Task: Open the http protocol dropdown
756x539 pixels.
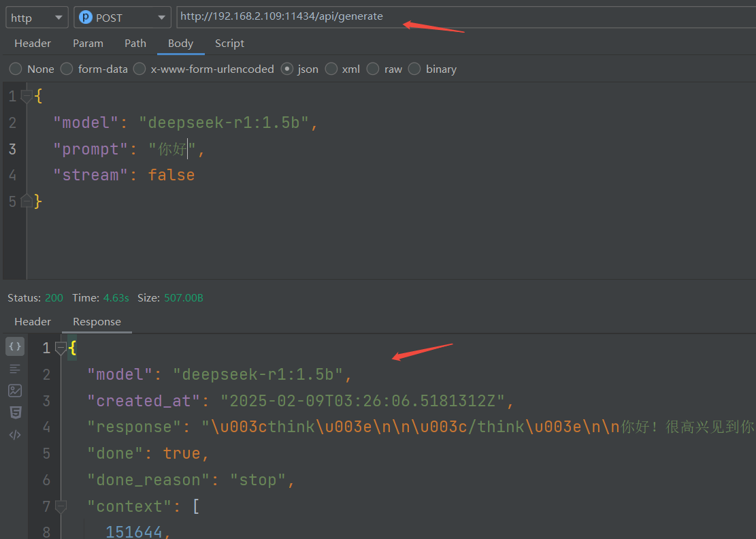Action: [37, 18]
